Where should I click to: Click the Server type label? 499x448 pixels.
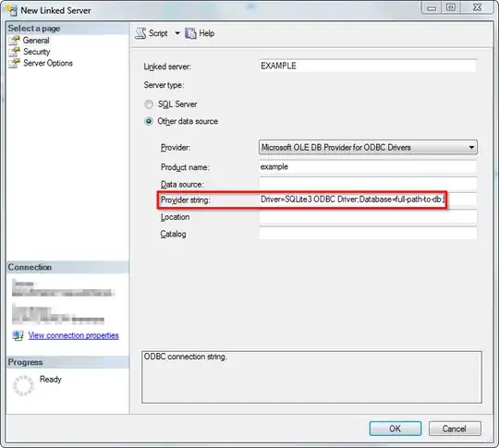164,85
